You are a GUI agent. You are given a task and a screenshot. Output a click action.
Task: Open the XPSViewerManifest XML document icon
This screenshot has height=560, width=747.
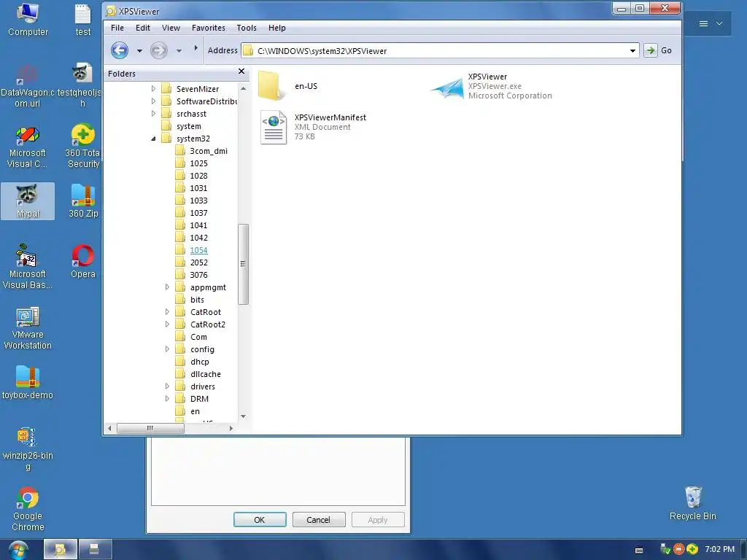tap(274, 127)
